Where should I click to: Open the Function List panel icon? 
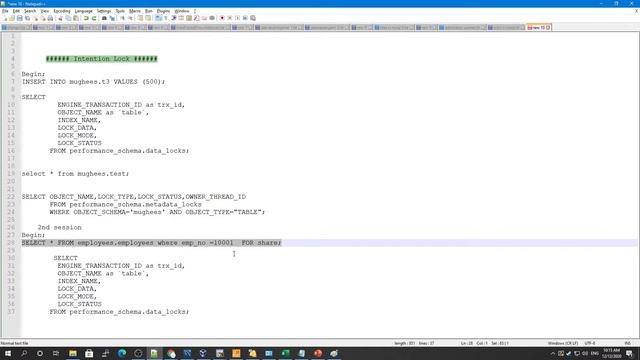(196, 18)
